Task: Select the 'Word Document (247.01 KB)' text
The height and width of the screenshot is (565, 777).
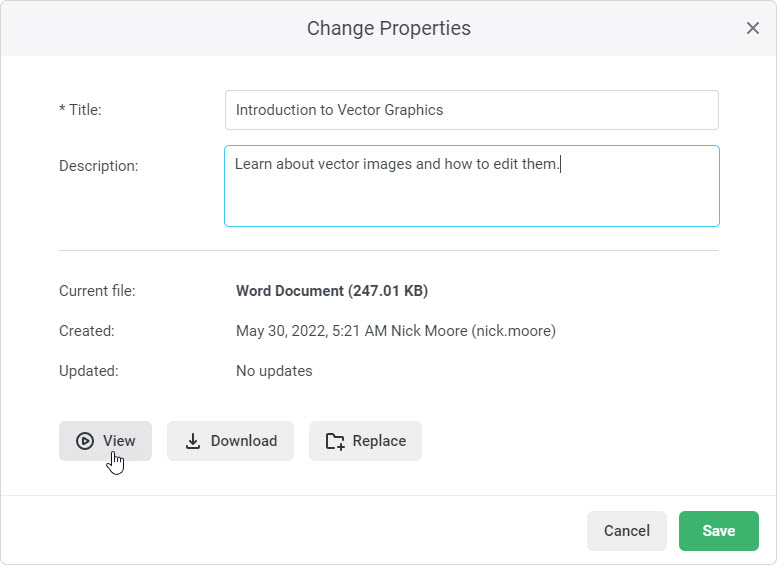Action: pos(331,291)
